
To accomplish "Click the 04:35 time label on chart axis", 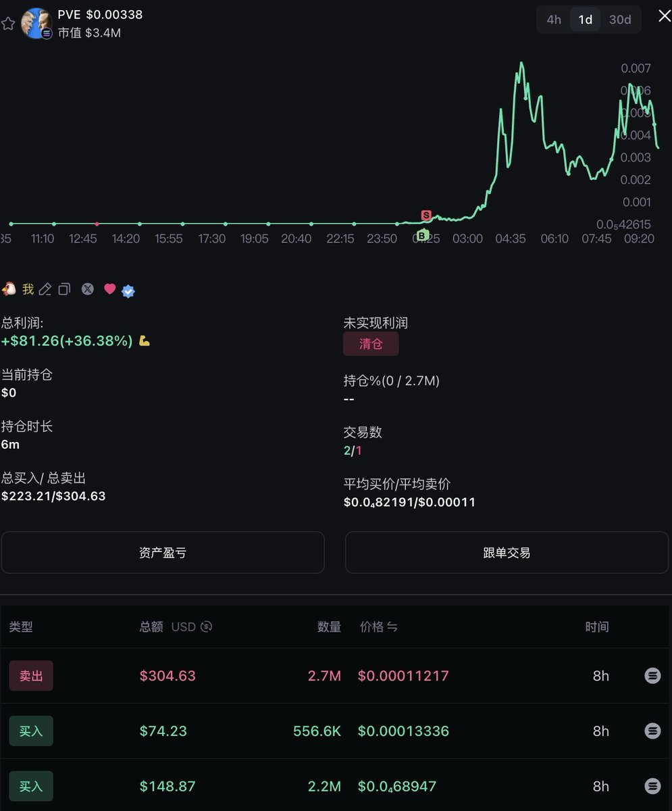I will tap(511, 239).
